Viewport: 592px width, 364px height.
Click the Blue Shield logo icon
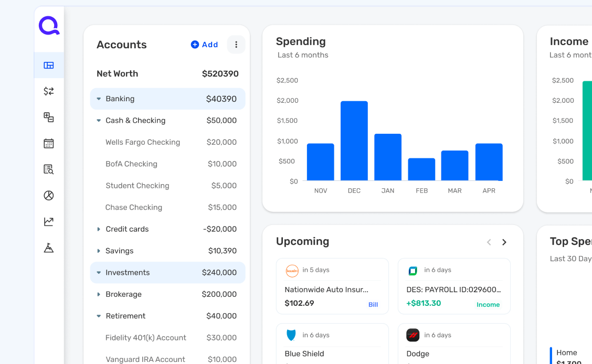tap(292, 335)
